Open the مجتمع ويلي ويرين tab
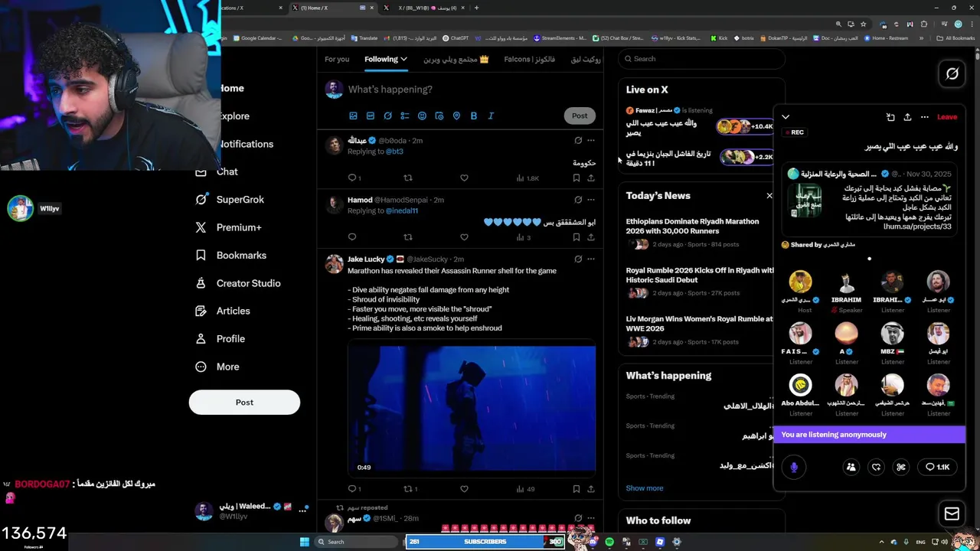This screenshot has width=980, height=551. [456, 59]
